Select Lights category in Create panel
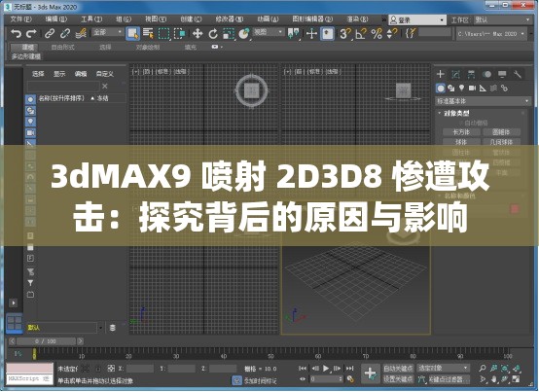 click(x=462, y=89)
